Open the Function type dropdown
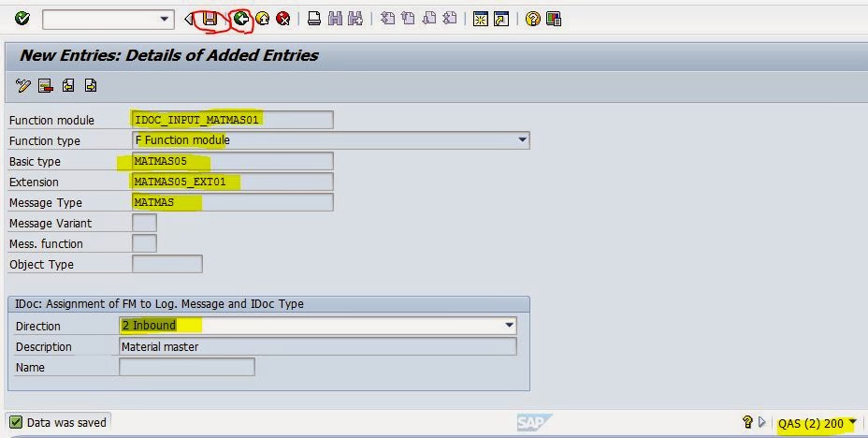This screenshot has height=438, width=868. click(522, 140)
